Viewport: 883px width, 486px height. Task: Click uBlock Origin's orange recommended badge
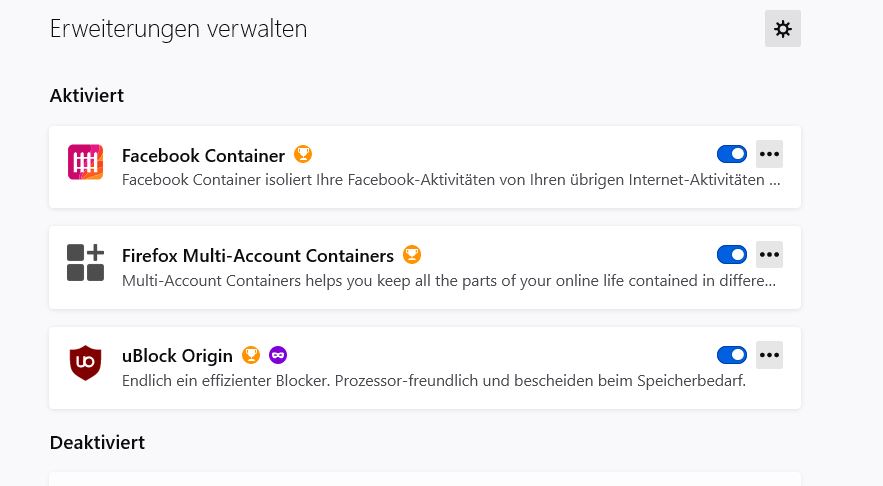click(251, 355)
